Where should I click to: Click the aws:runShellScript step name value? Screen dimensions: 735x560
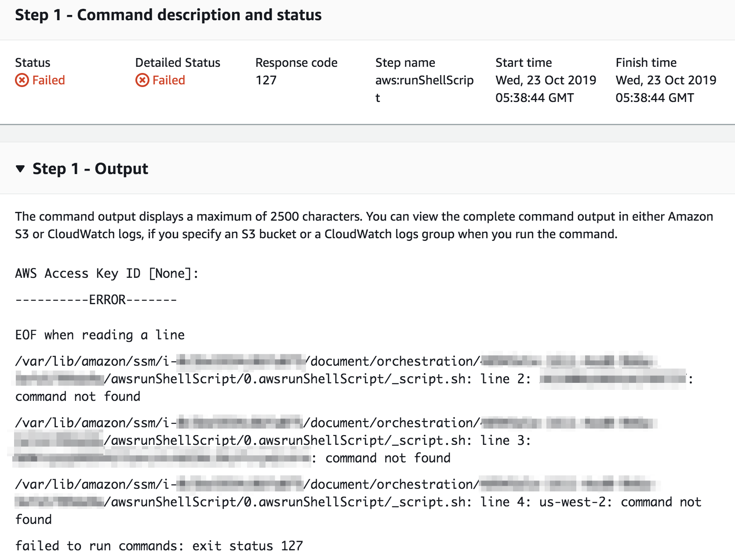424,89
